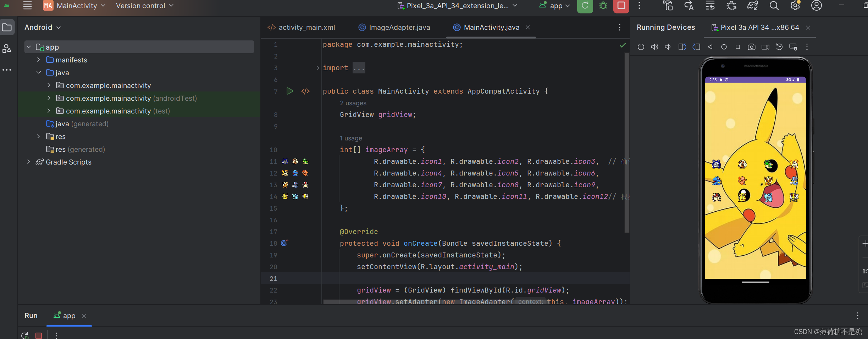Click Rerun icon in Run panel
Viewport: 868px width, 339px height.
[x=25, y=335]
